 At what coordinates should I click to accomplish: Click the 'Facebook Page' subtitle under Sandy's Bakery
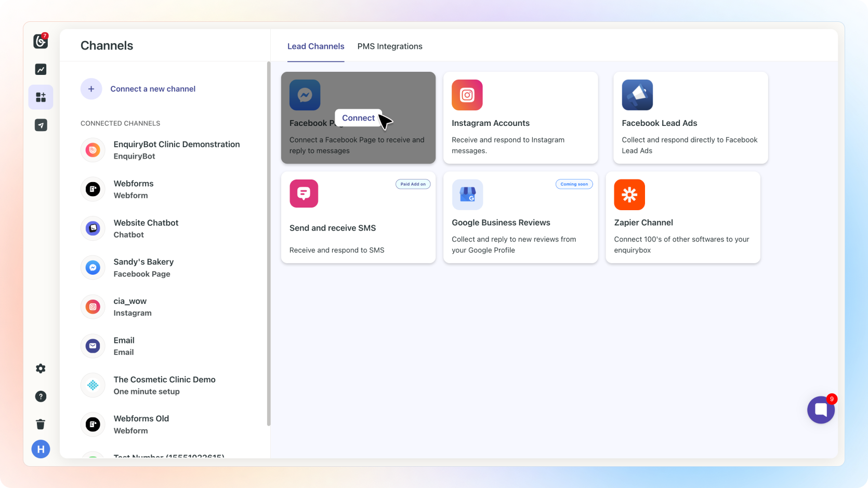pyautogui.click(x=142, y=274)
